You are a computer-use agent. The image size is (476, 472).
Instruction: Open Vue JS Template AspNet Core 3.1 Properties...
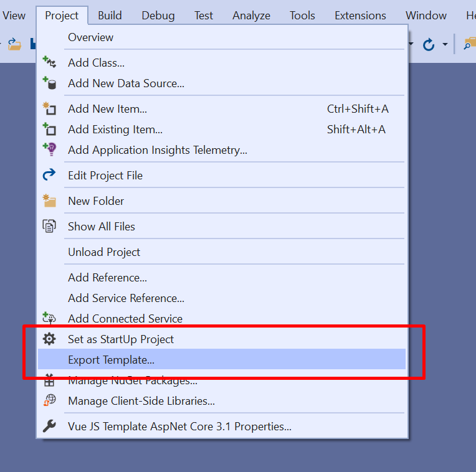[222, 427]
